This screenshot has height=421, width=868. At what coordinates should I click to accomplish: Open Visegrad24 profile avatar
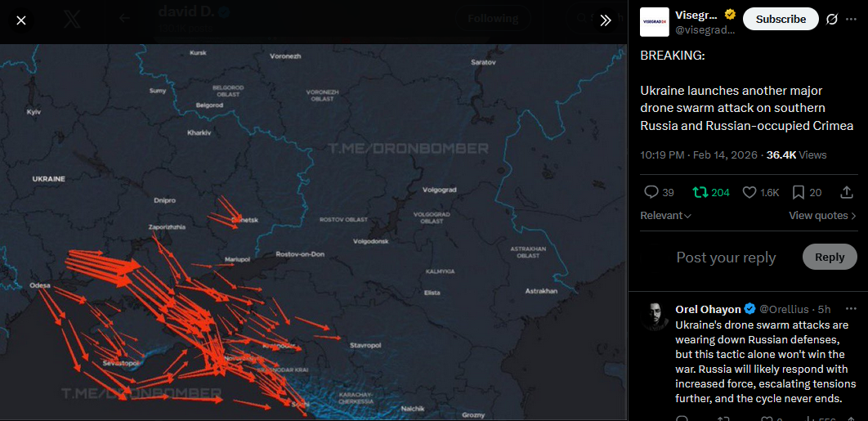[x=655, y=22]
